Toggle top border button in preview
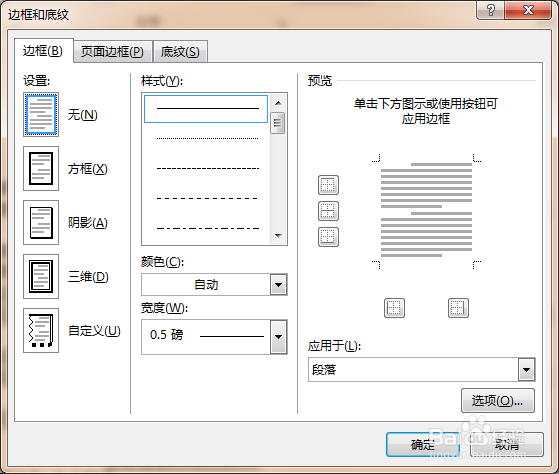 point(328,185)
